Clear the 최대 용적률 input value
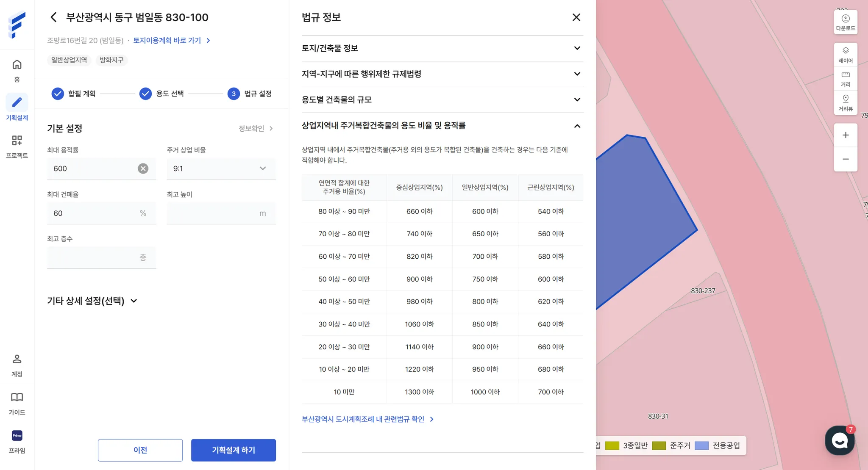 [x=143, y=169]
